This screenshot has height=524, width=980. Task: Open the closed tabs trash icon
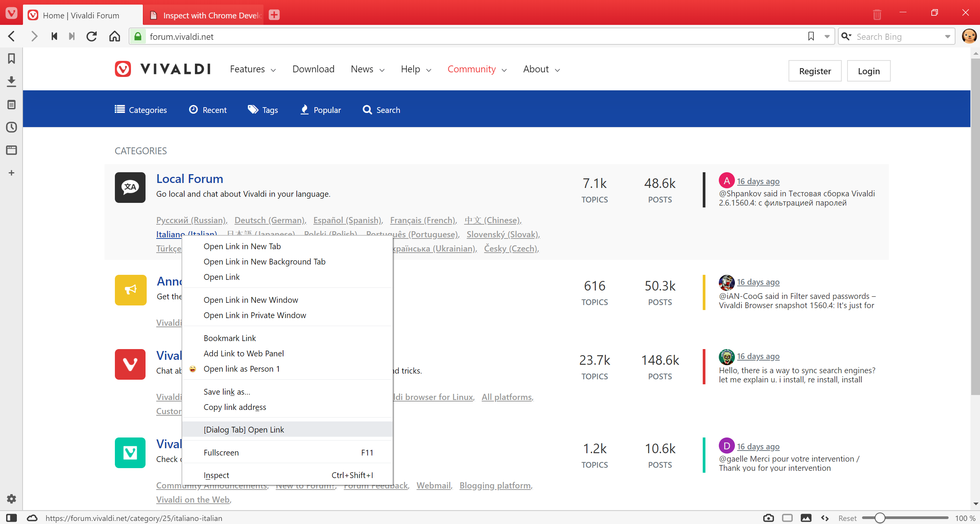[x=877, y=14]
